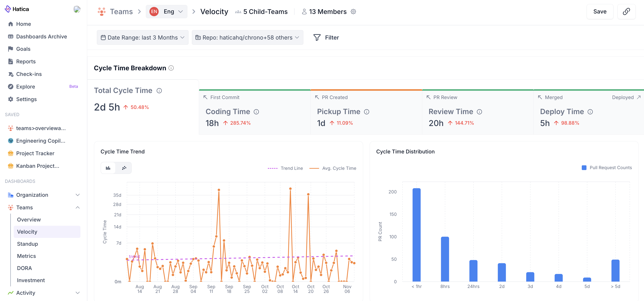Open the DORA page
The image size is (644, 301).
click(24, 268)
